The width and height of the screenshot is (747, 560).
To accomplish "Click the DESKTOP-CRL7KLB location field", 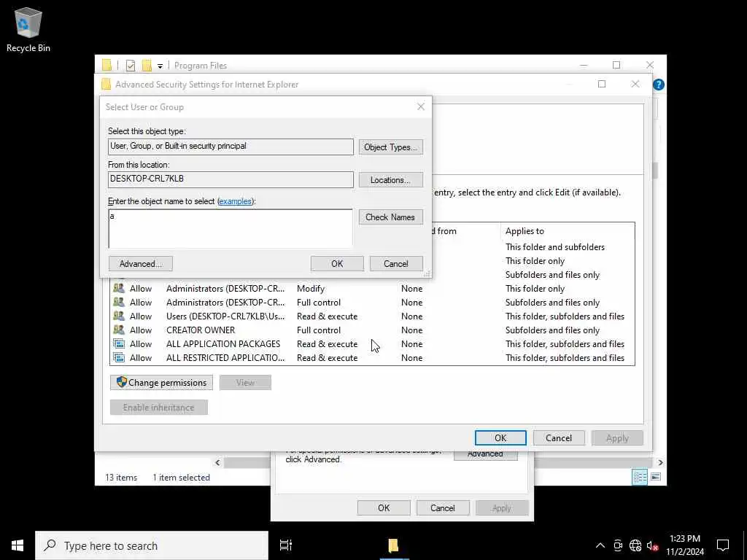I will 231,179.
